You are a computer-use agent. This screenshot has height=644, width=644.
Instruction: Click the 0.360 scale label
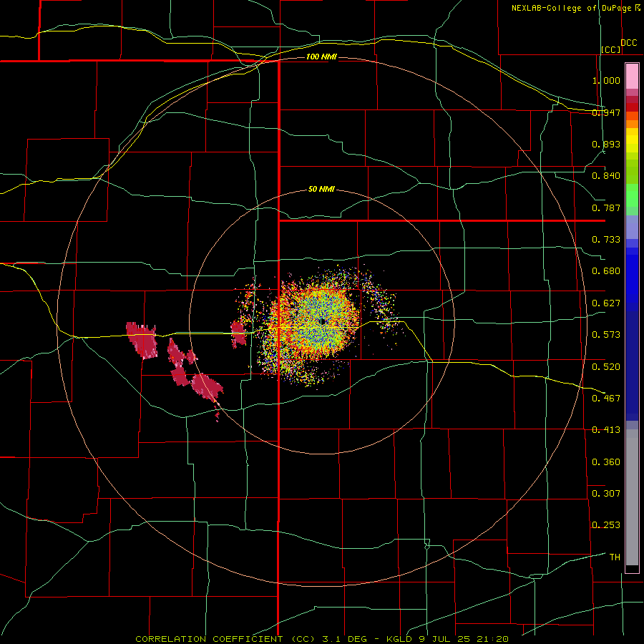coord(606,462)
